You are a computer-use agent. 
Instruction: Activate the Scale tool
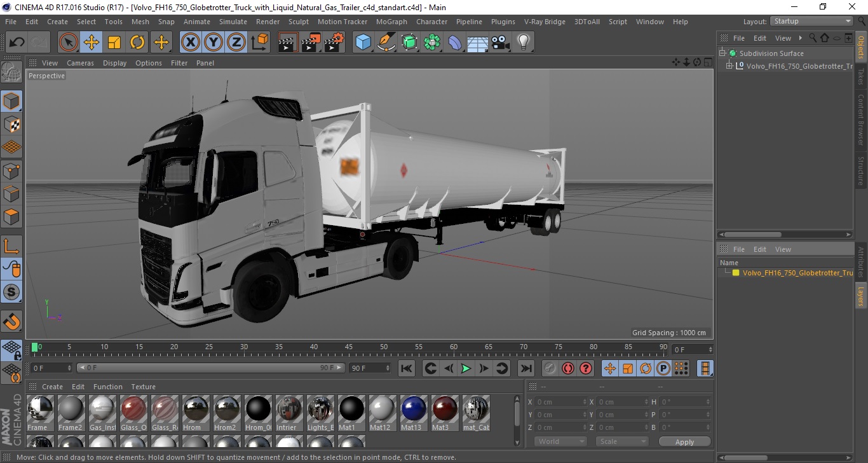click(114, 43)
